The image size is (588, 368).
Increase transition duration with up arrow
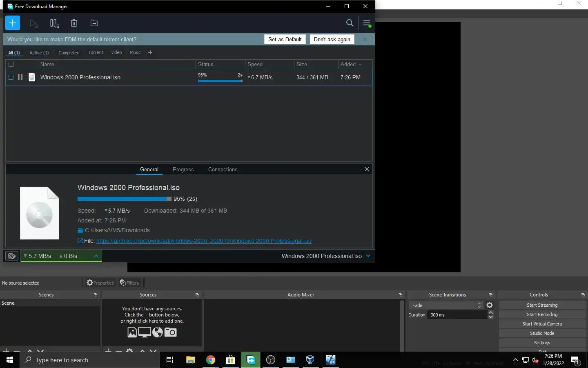[x=491, y=312]
